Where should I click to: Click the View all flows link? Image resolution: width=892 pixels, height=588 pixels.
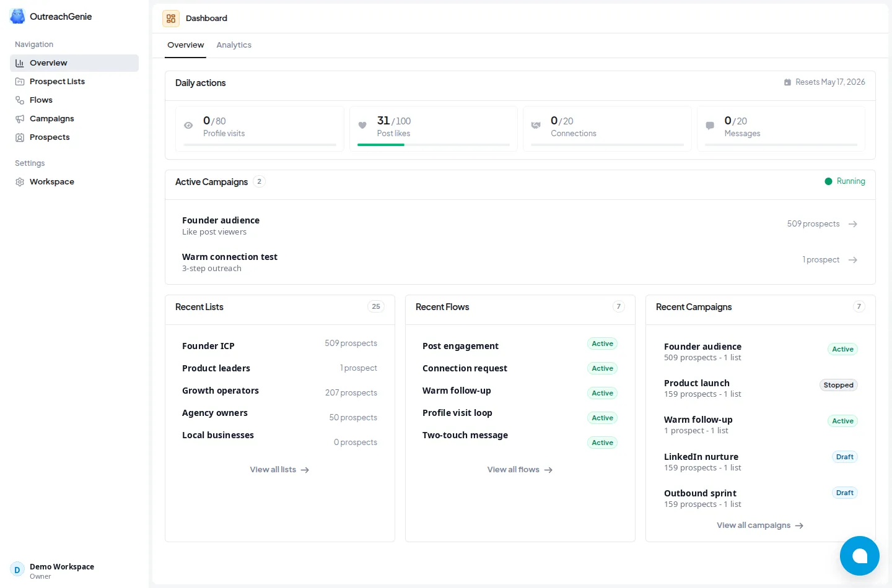pyautogui.click(x=520, y=470)
